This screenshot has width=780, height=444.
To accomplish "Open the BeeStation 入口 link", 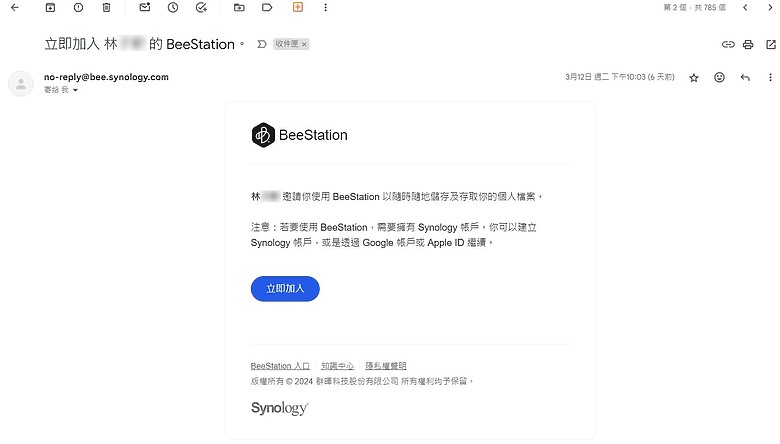I will tap(280, 366).
